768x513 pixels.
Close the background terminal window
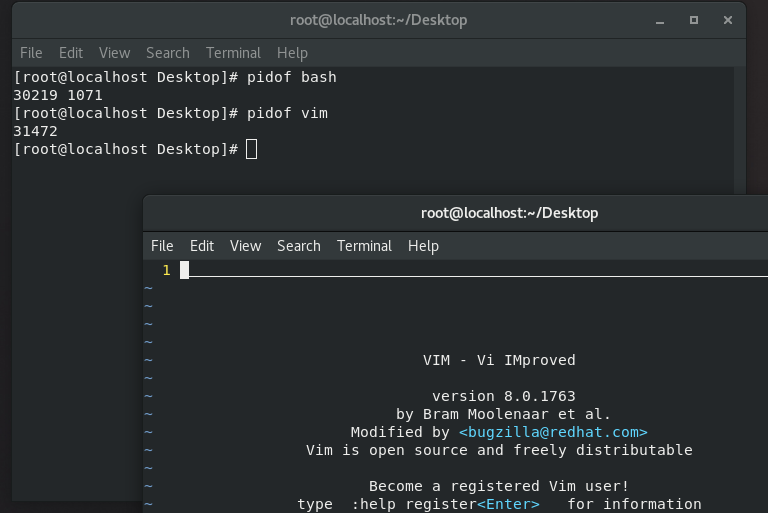[x=728, y=20]
